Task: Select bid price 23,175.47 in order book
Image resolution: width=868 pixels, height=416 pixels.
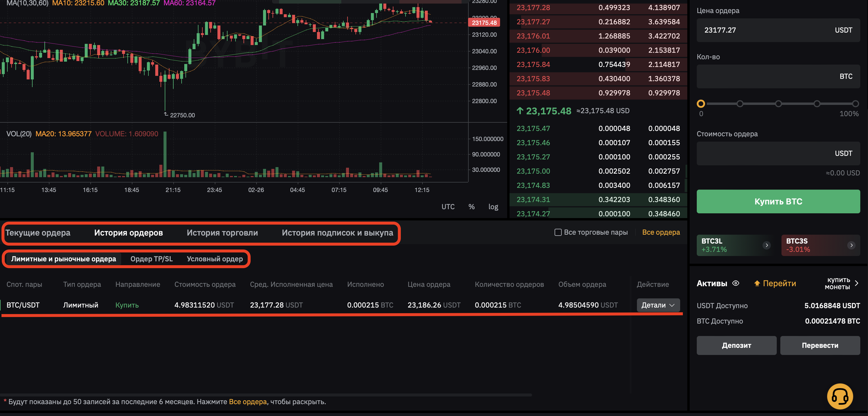Action: [533, 128]
